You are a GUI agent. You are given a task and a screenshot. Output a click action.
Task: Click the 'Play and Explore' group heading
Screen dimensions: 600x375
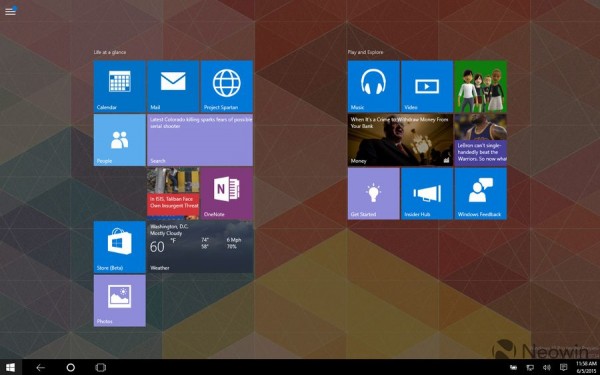[365, 52]
